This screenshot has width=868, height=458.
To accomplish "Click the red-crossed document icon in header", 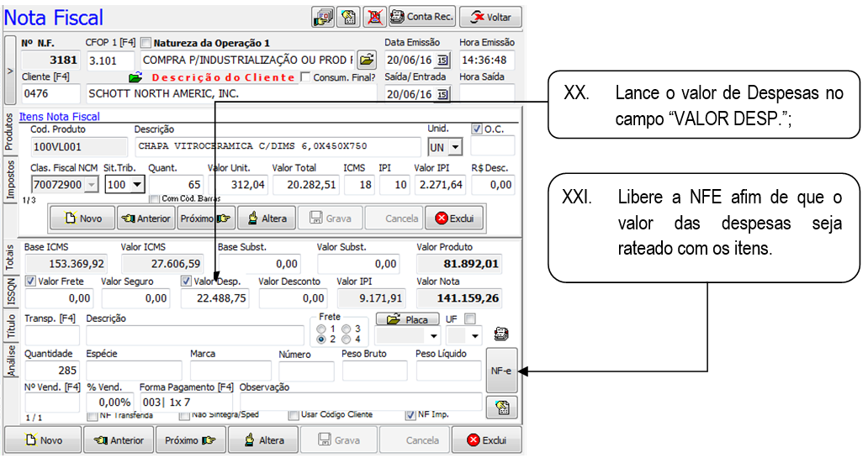I will (374, 17).
